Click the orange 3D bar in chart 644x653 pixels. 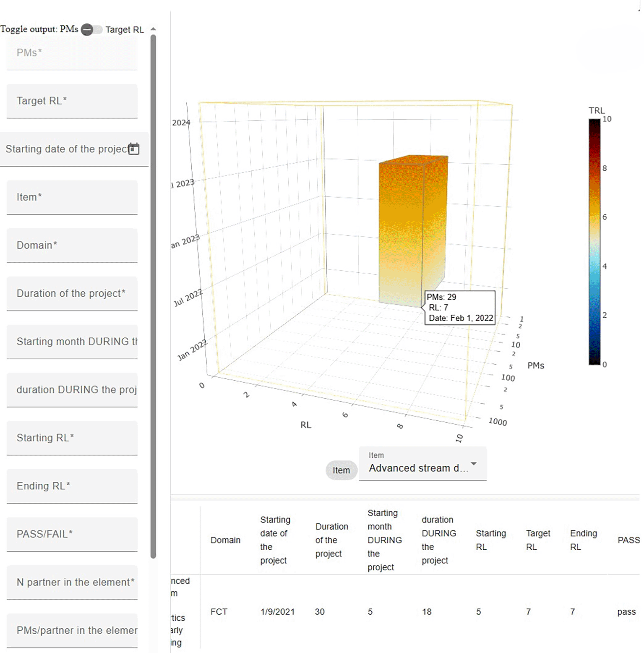coord(412,231)
